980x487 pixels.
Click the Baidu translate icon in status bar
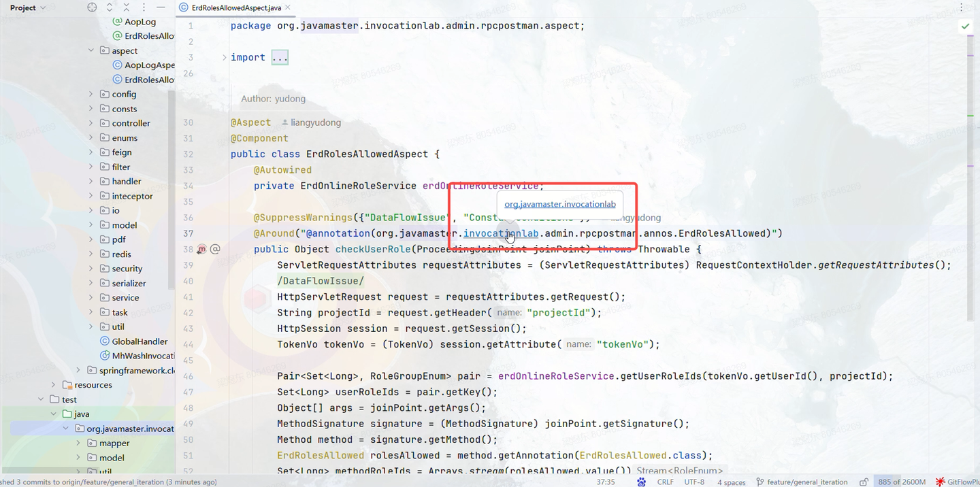pyautogui.click(x=641, y=482)
